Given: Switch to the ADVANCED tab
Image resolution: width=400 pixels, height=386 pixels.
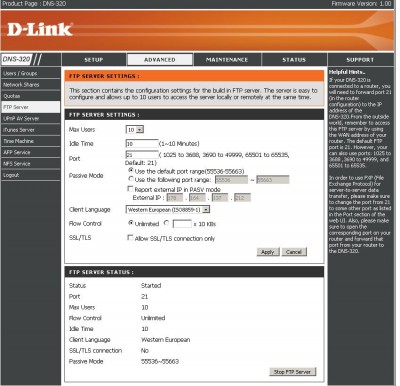Looking at the screenshot, I should [160, 60].
